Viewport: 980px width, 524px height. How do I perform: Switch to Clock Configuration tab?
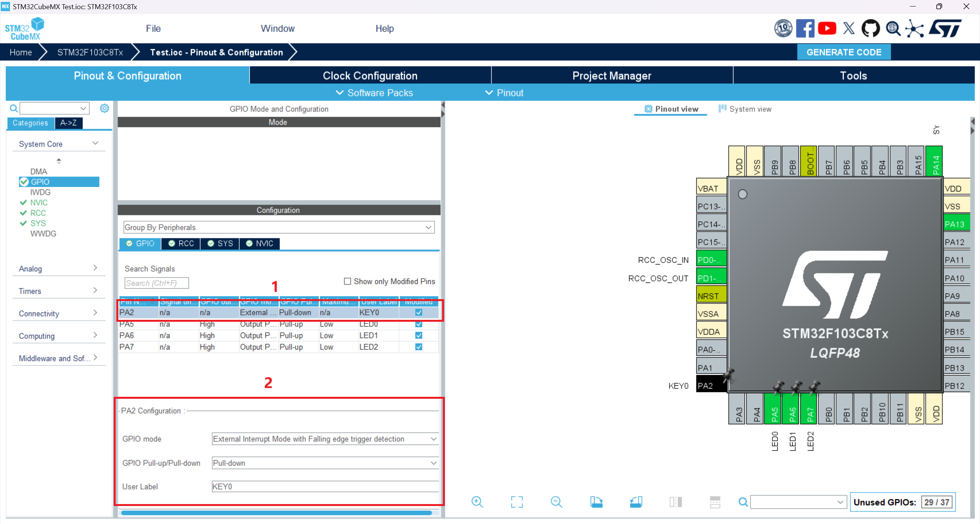coord(370,76)
